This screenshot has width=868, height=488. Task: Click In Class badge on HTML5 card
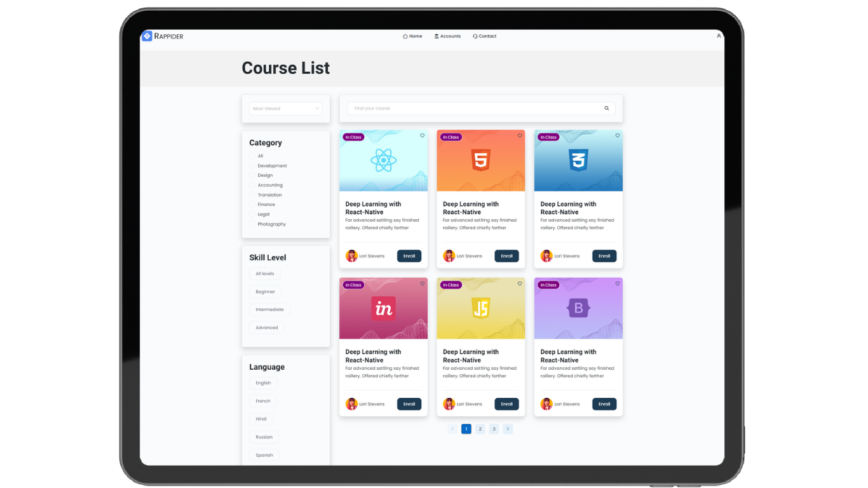(451, 137)
